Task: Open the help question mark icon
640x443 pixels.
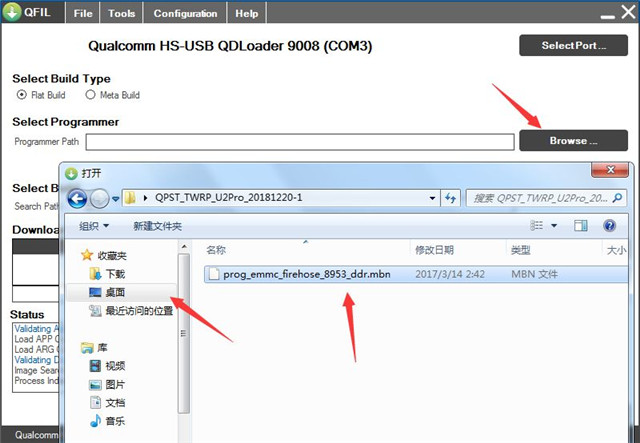Action: click(609, 226)
